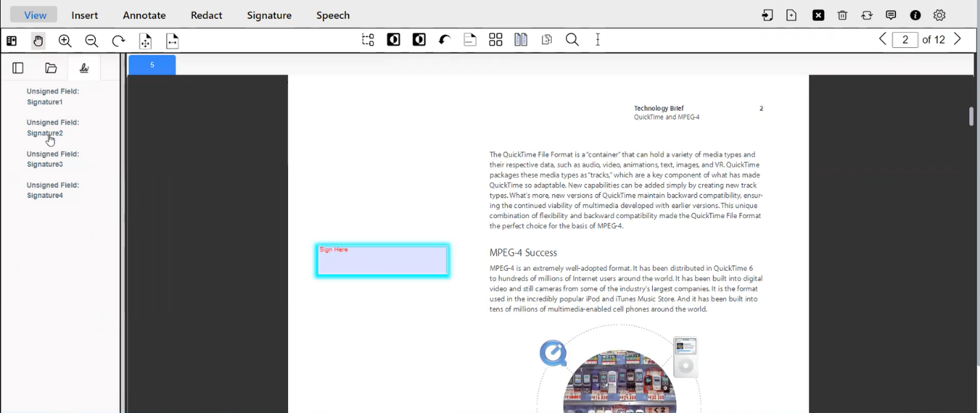Open the Annotate menu tab
This screenshot has height=413, width=980.
pyautogui.click(x=144, y=15)
